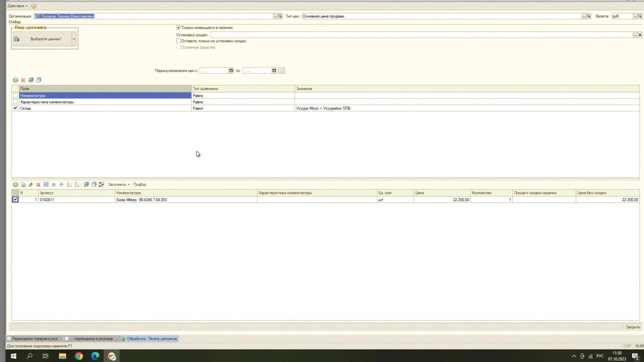Open Google Chrome from the taskbar
The width and height of the screenshot is (644, 362).
[x=79, y=356]
